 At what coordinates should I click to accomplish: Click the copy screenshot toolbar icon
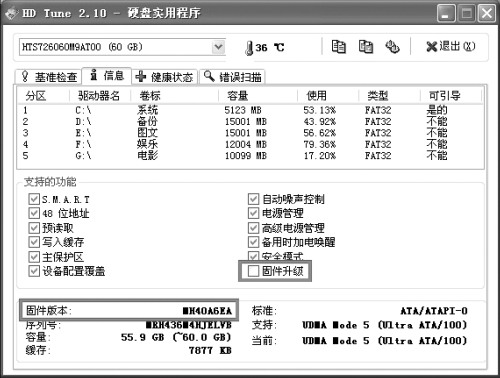366,47
